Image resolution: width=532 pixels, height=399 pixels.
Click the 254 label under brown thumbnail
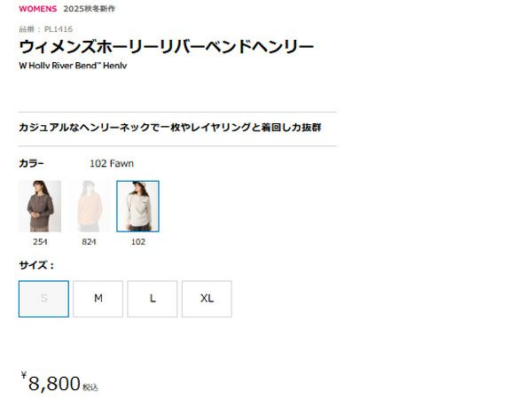(40, 242)
